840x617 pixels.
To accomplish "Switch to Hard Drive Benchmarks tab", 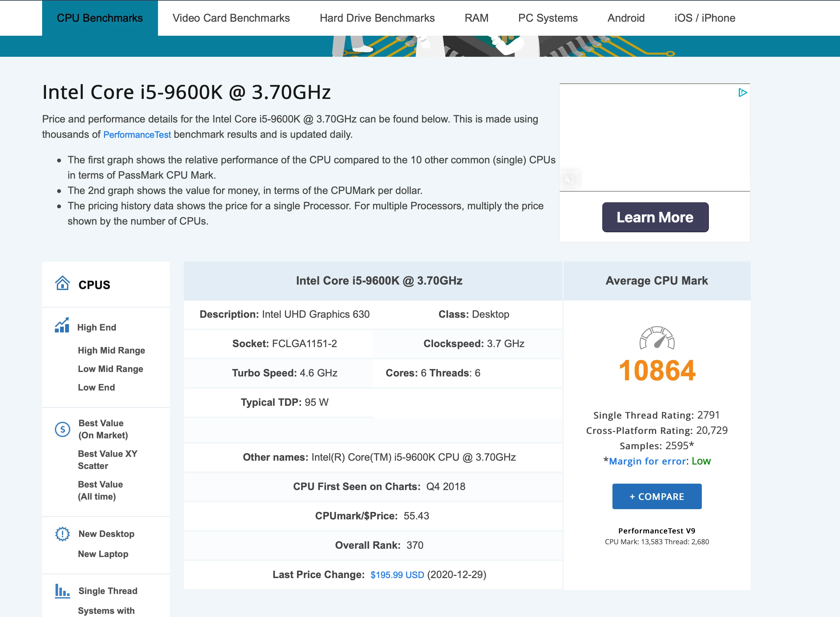I will coord(377,18).
